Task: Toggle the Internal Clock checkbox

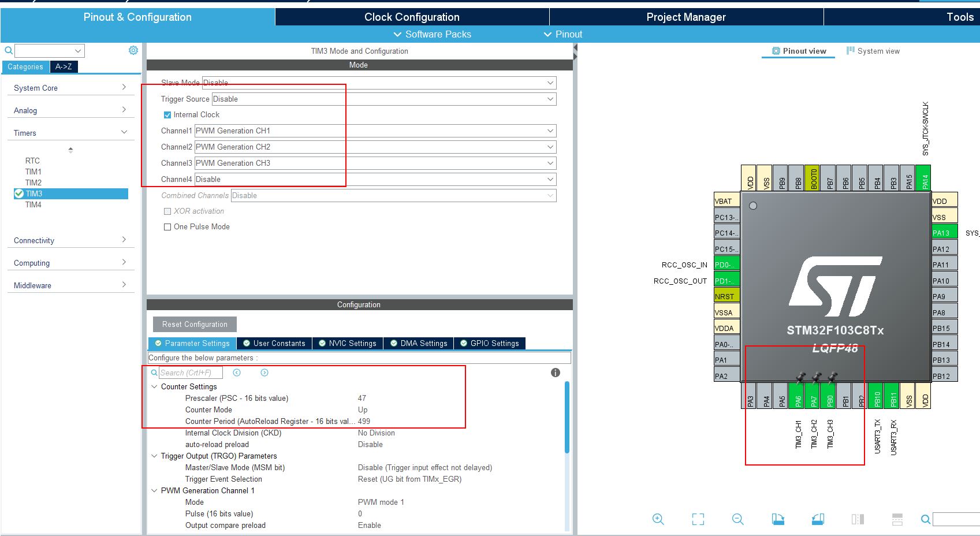Action: pyautogui.click(x=167, y=115)
